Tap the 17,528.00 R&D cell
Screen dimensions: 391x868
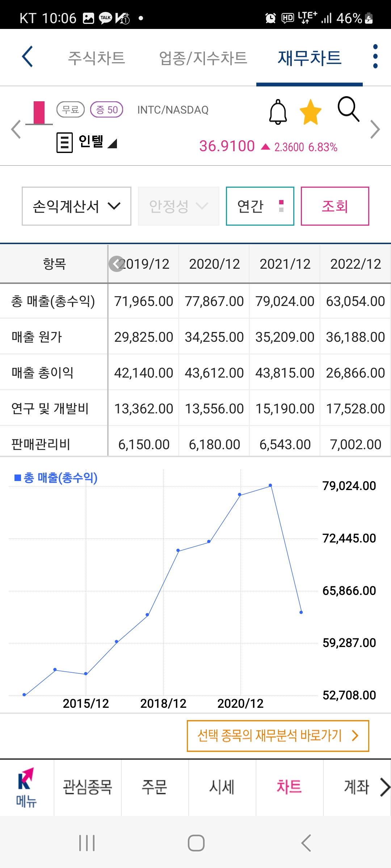pos(356,409)
